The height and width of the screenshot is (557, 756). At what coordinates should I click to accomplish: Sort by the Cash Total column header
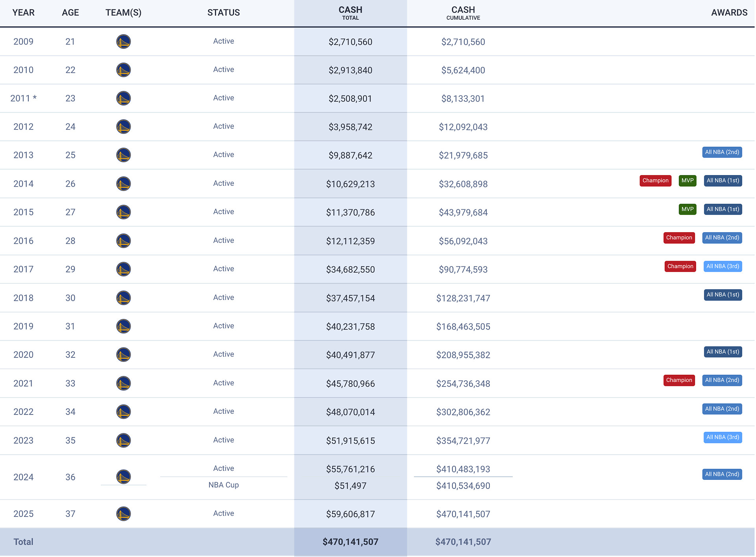point(350,13)
